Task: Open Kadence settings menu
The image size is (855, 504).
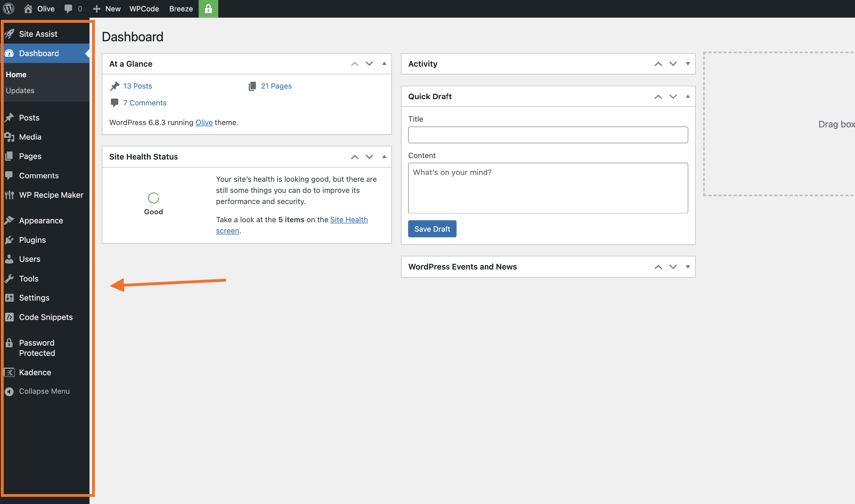Action: (35, 372)
